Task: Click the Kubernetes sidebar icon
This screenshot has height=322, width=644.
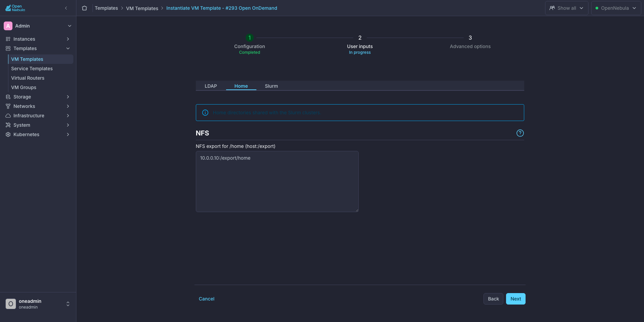Action: (x=8, y=134)
